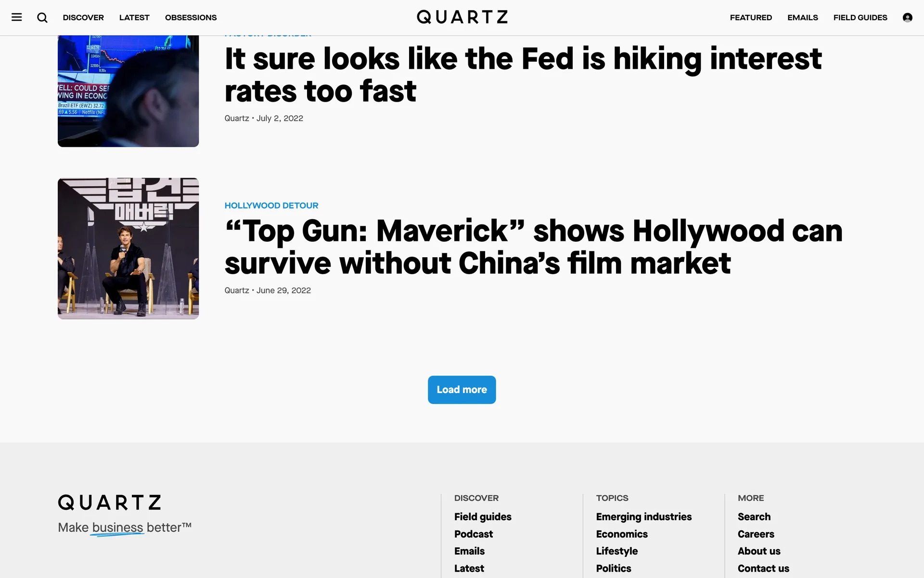Image resolution: width=924 pixels, height=578 pixels.
Task: Open Podcast link in footer
Action: pos(474,534)
